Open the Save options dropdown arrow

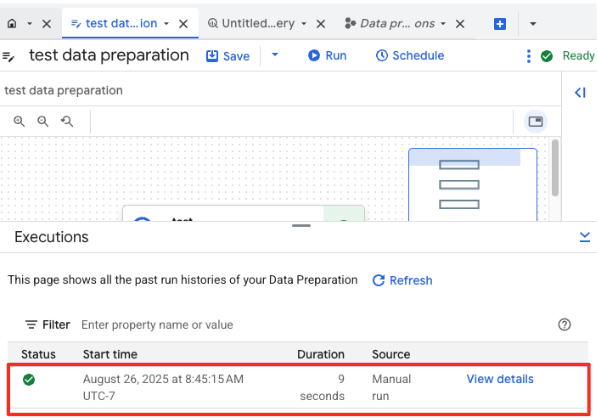click(275, 55)
